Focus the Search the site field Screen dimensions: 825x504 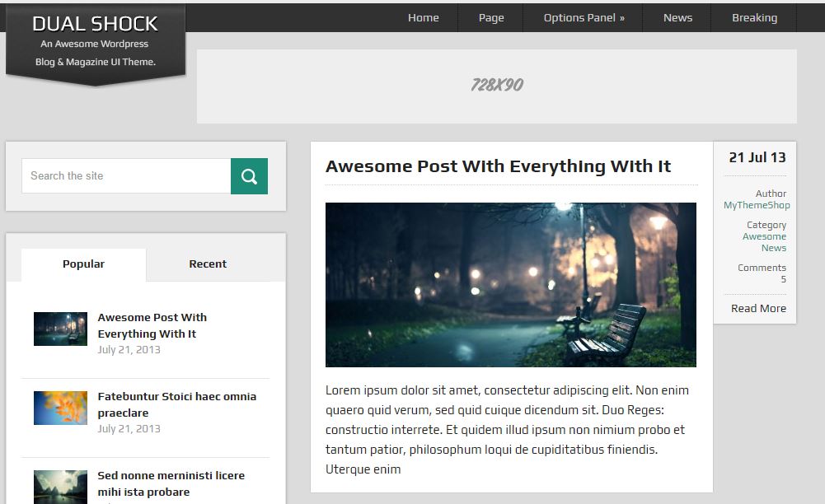(126, 176)
